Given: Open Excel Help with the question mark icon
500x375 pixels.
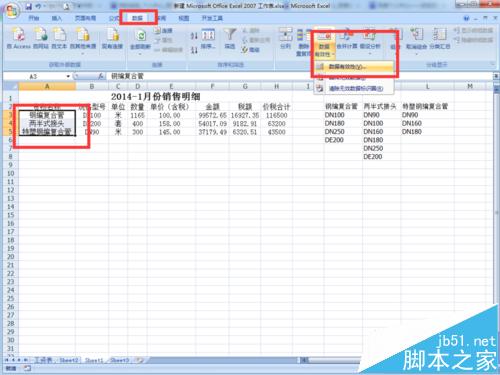Looking at the screenshot, I should click(x=466, y=18).
